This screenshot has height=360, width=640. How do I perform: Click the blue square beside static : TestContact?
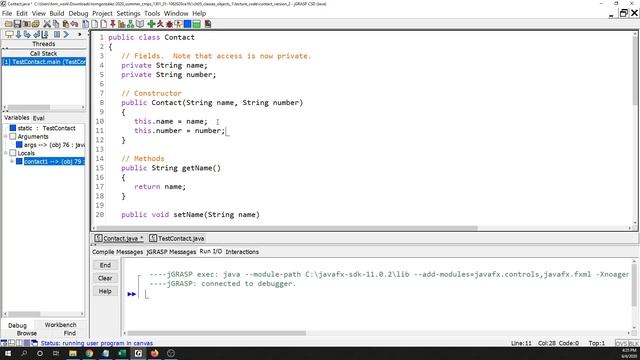coord(13,128)
